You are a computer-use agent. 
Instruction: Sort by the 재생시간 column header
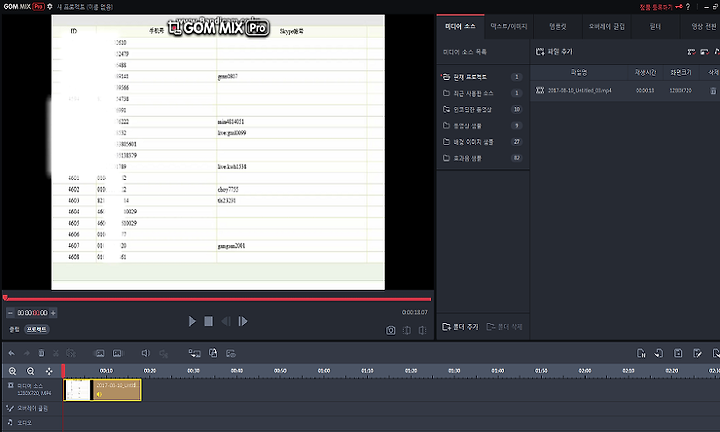coord(645,73)
